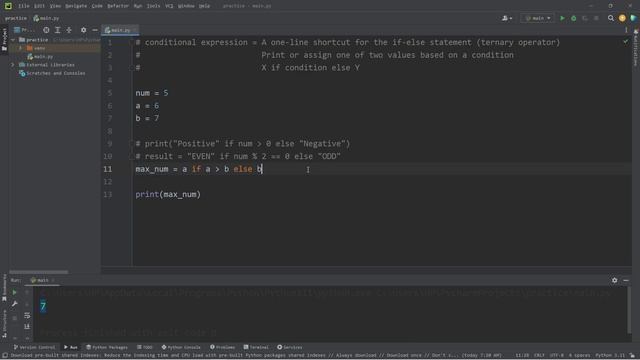Click Select Opened File target icon in Project panel
The width and height of the screenshot is (640, 360).
tap(46, 30)
